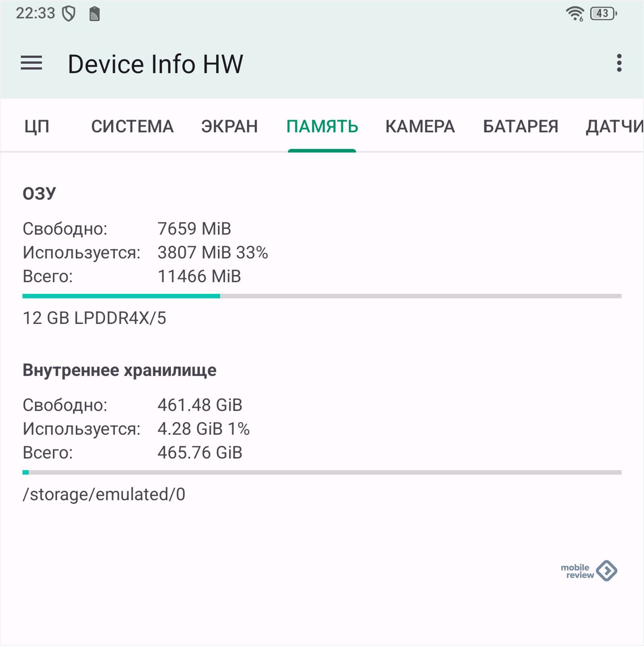Select the ПАМЯТЬ tab

click(x=322, y=126)
